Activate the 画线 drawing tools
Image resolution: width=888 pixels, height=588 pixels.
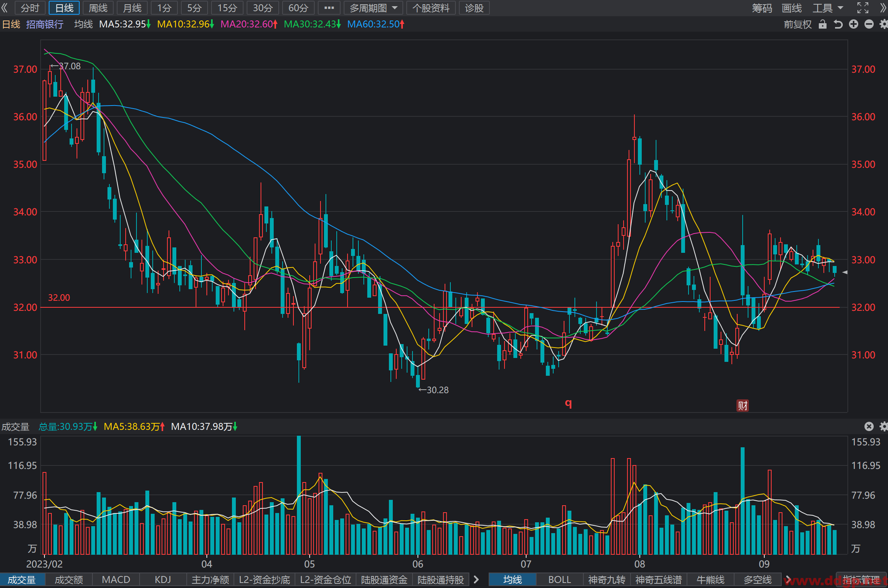[x=792, y=8]
